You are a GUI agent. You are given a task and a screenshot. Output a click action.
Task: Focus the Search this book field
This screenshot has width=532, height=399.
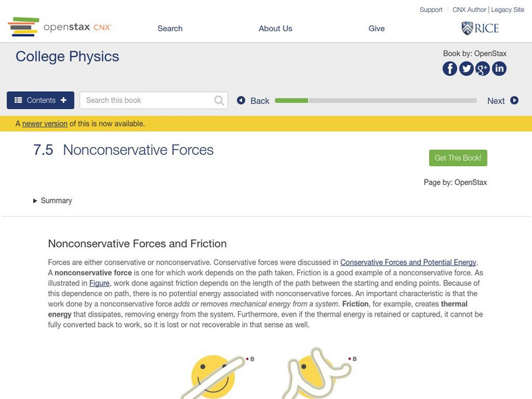tap(148, 100)
